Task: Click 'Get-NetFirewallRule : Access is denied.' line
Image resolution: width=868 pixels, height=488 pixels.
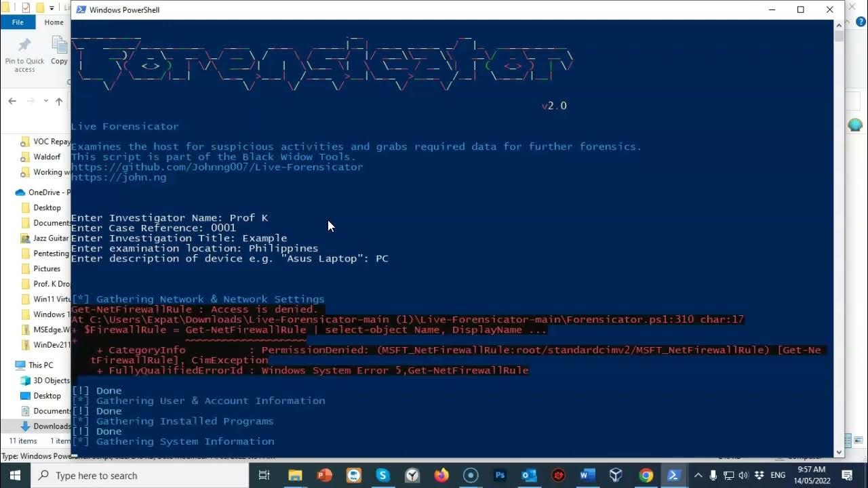Action: [x=195, y=309]
